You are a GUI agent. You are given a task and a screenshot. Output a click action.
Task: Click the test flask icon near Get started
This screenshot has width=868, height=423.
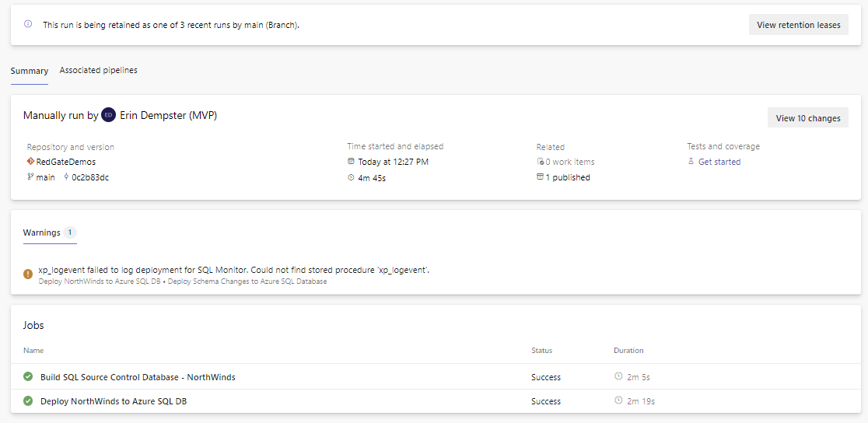[x=691, y=162]
